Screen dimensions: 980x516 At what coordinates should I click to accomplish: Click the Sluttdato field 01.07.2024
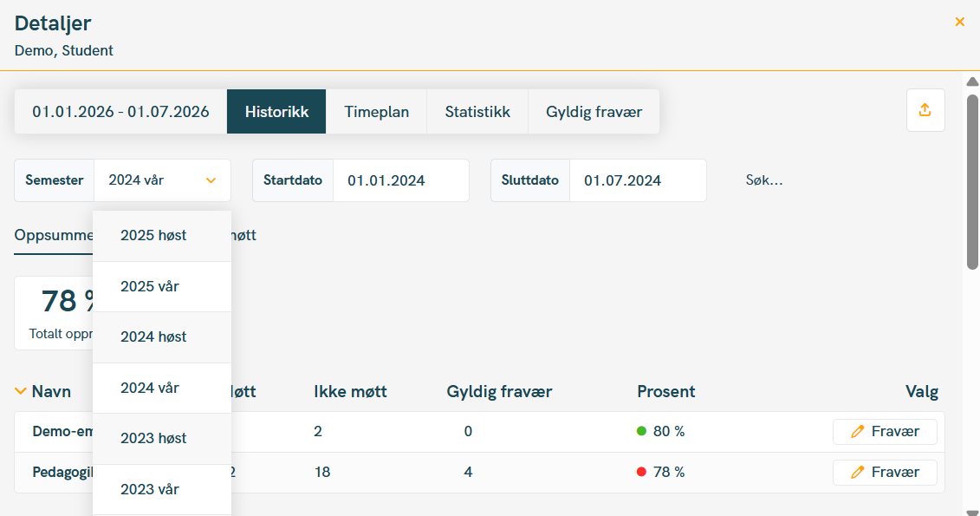638,180
